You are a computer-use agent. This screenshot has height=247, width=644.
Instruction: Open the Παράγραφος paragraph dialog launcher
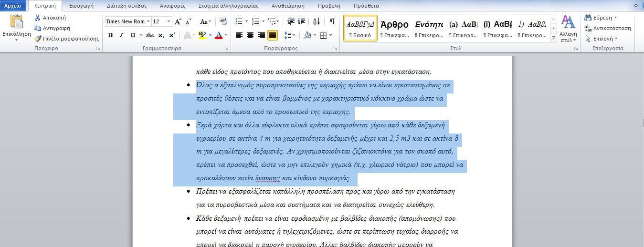click(x=336, y=49)
